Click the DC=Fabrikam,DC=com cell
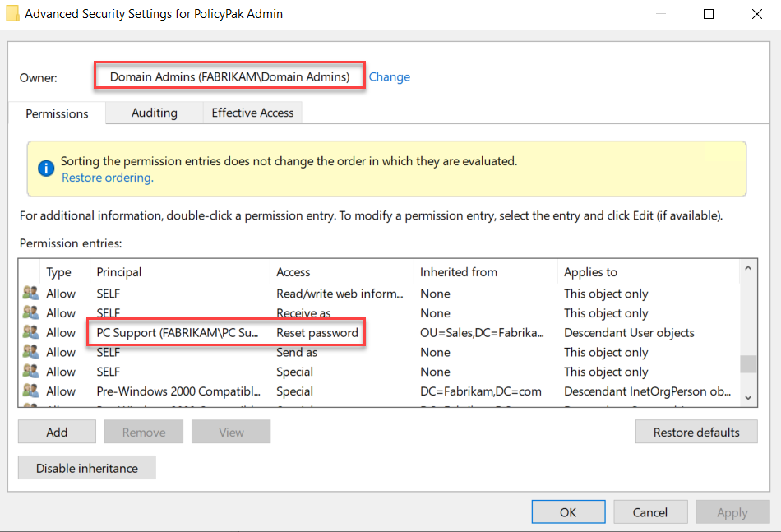This screenshot has height=532, width=781. tap(481, 391)
